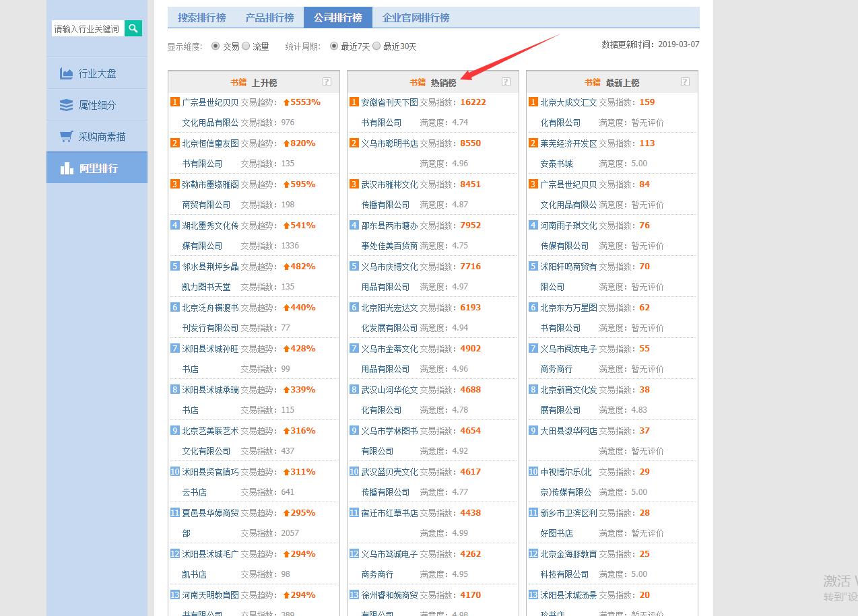The image size is (858, 616).
Task: Open company 北京阳光宏达文化发展有限公司
Action: pyautogui.click(x=389, y=318)
